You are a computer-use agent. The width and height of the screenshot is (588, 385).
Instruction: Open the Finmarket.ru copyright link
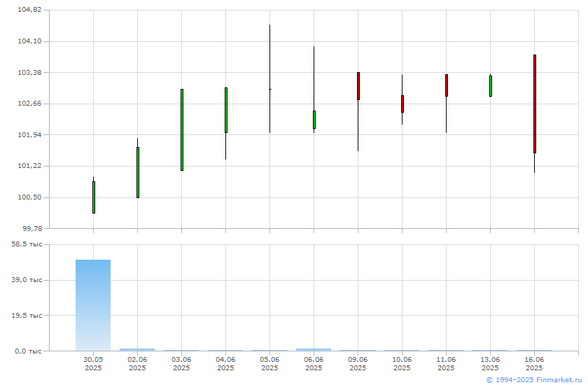(x=533, y=380)
